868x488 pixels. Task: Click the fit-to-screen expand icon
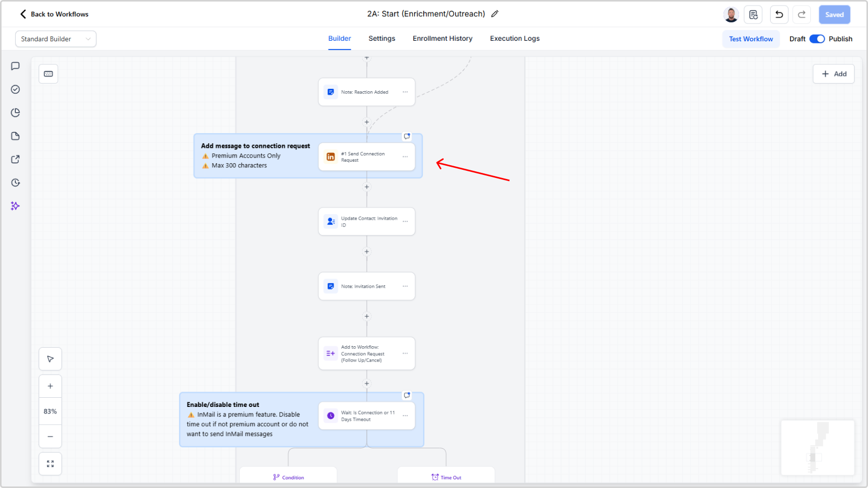[50, 464]
